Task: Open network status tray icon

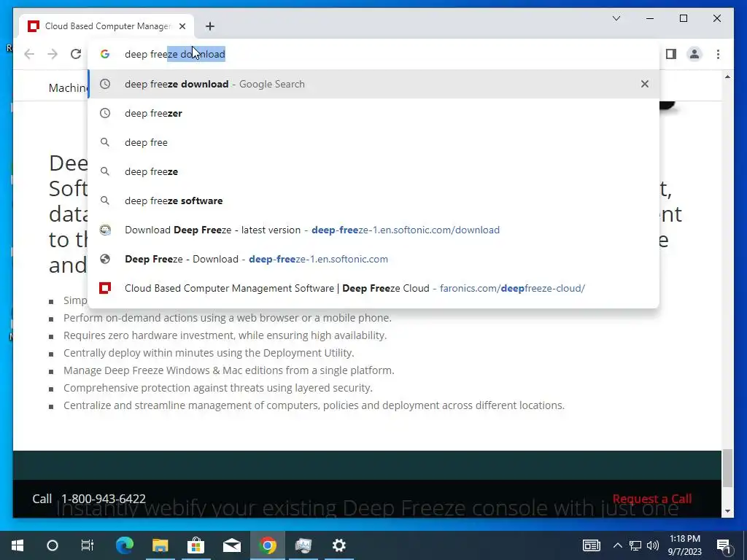Action: click(635, 545)
